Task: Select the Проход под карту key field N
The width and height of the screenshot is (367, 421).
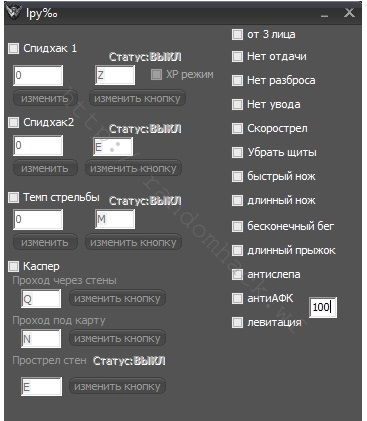Action: click(x=41, y=339)
